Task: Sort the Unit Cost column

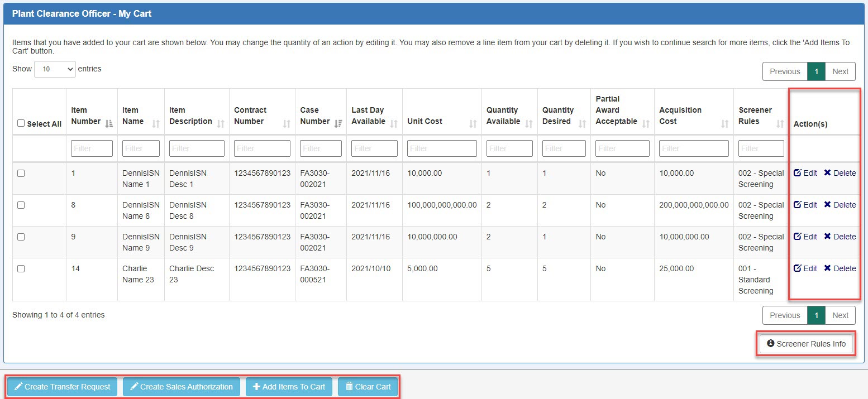Action: (x=473, y=123)
